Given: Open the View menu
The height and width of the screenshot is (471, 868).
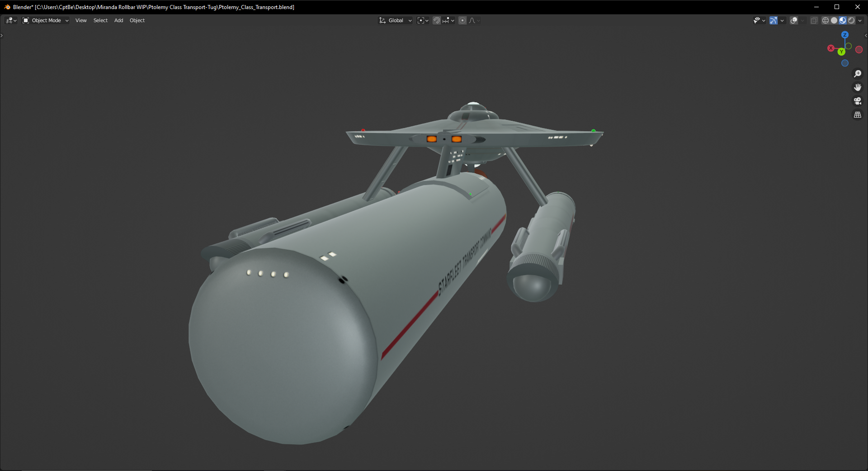Looking at the screenshot, I should click(81, 20).
